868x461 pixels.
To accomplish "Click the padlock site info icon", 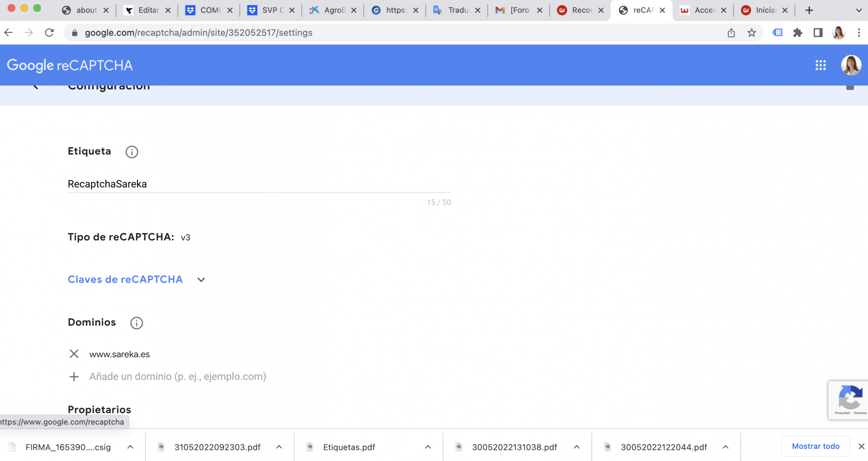I will 75,33.
